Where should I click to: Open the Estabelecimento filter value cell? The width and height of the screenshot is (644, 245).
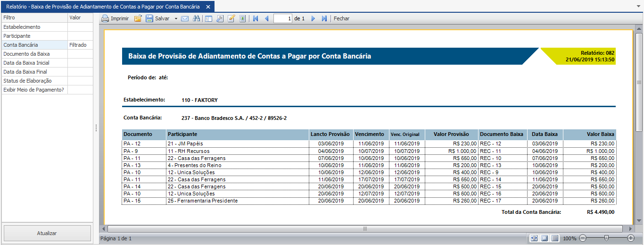point(80,27)
